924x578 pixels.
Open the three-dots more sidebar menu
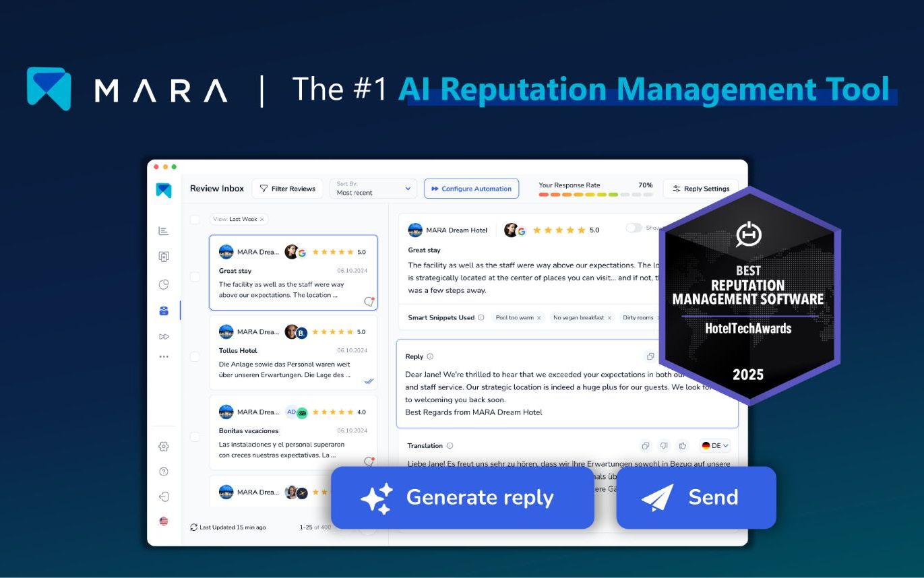tap(164, 356)
